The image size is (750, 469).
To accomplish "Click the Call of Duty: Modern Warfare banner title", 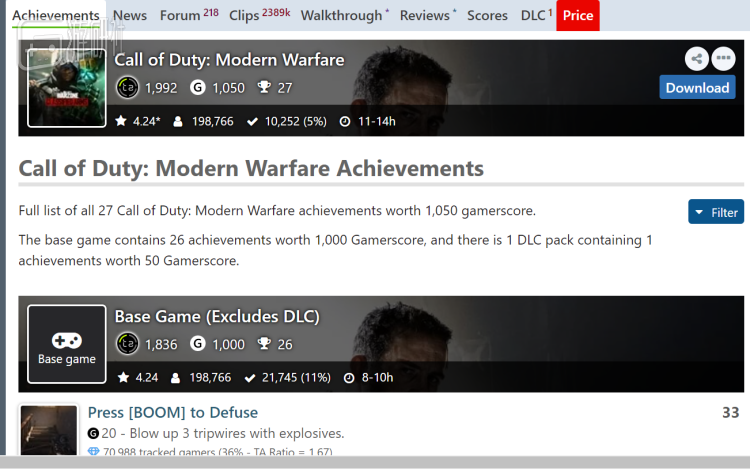I will click(229, 60).
